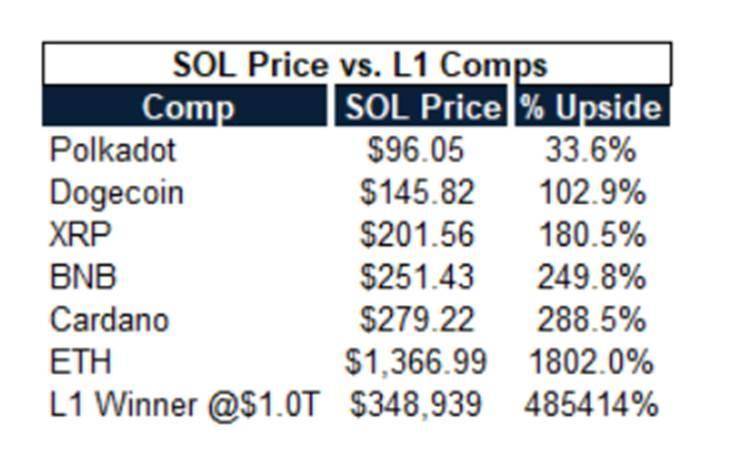Select the $348,939 price cell
This screenshot has height=458, width=744.
(416, 405)
